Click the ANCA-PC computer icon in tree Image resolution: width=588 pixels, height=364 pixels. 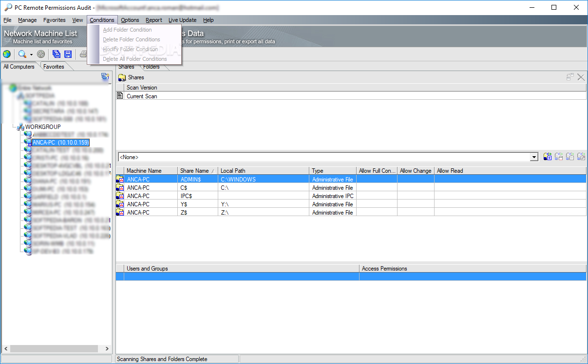[x=27, y=143]
